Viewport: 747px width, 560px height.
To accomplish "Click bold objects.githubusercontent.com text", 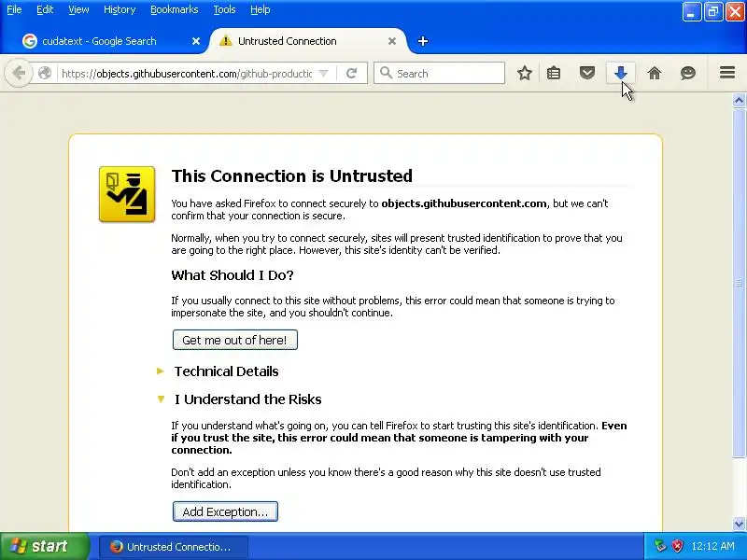I will [464, 203].
